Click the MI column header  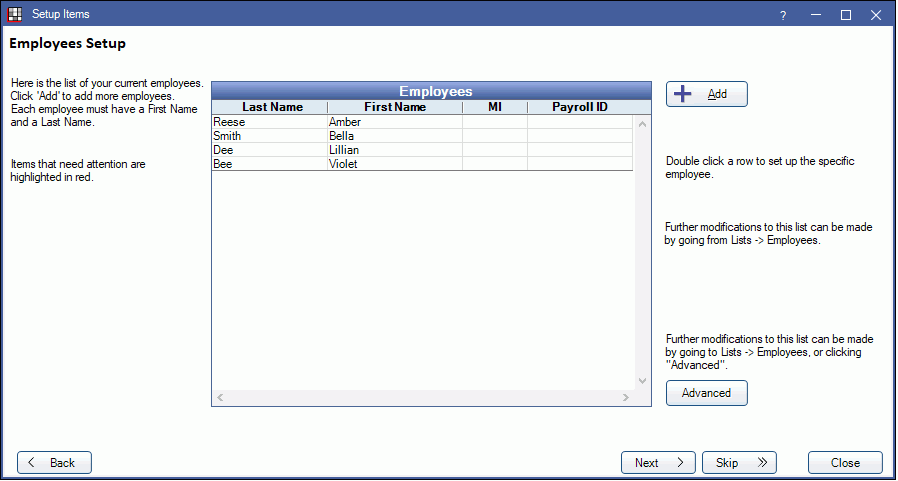(x=494, y=107)
